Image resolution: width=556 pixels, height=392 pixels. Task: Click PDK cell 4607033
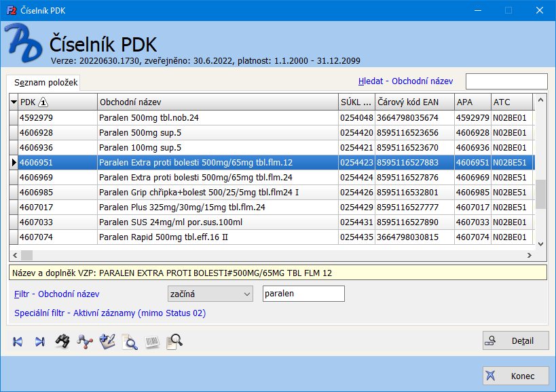click(58, 222)
